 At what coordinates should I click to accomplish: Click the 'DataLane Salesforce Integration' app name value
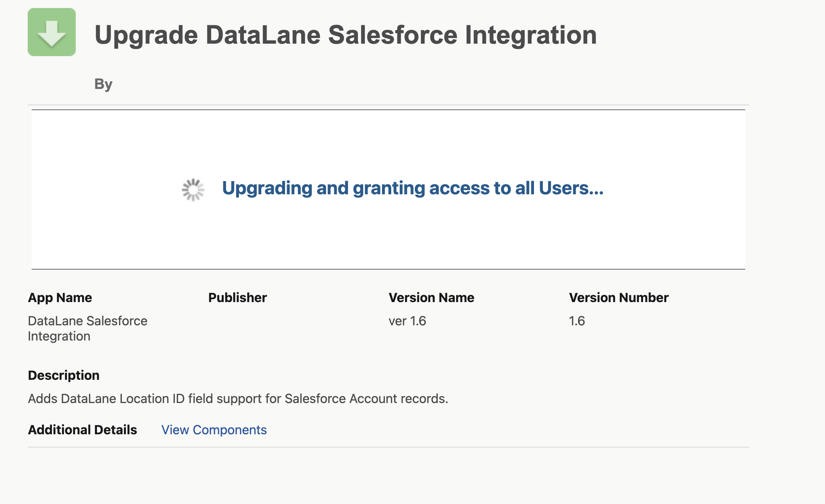[x=88, y=329]
